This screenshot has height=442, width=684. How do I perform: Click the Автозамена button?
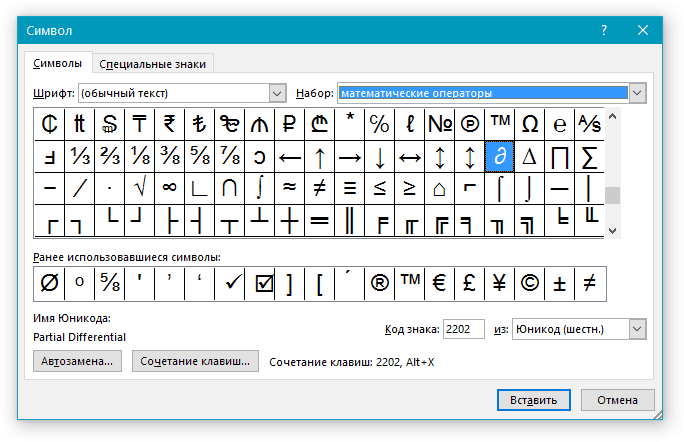(x=77, y=361)
